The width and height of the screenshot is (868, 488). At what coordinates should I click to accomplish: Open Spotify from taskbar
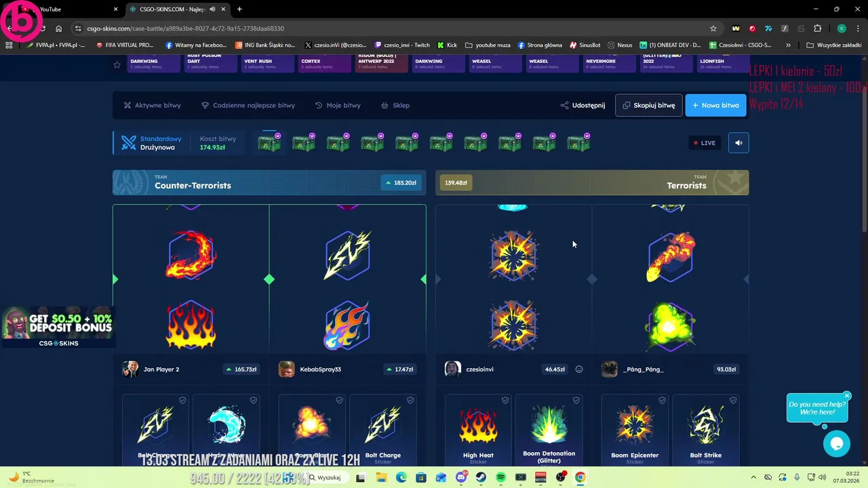500,477
